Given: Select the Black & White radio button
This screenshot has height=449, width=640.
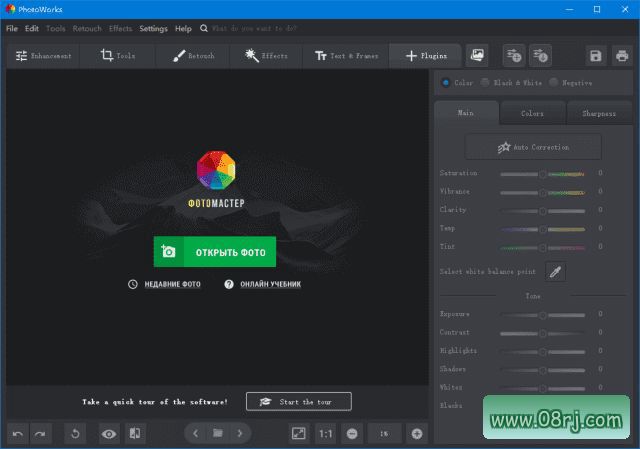Looking at the screenshot, I should pyautogui.click(x=486, y=83).
